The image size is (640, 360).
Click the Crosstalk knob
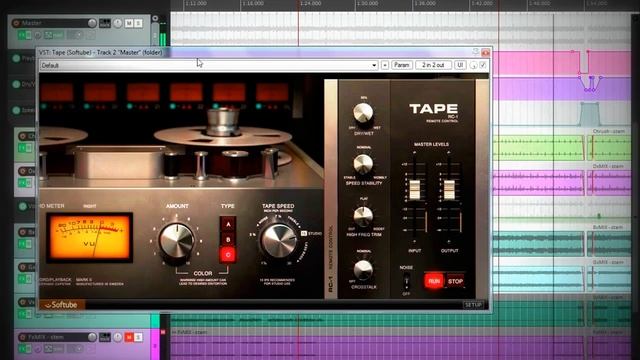coord(363,269)
